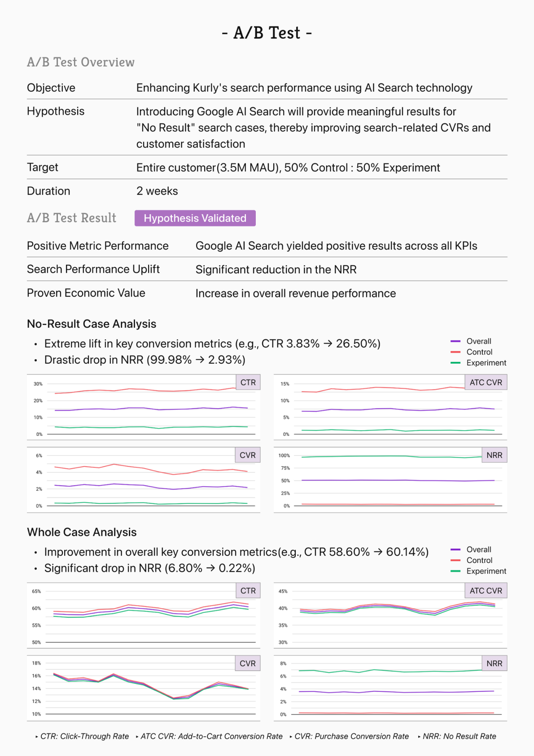Click the purple Overall swatch in No-Result legend
534x756 pixels.
click(455, 341)
